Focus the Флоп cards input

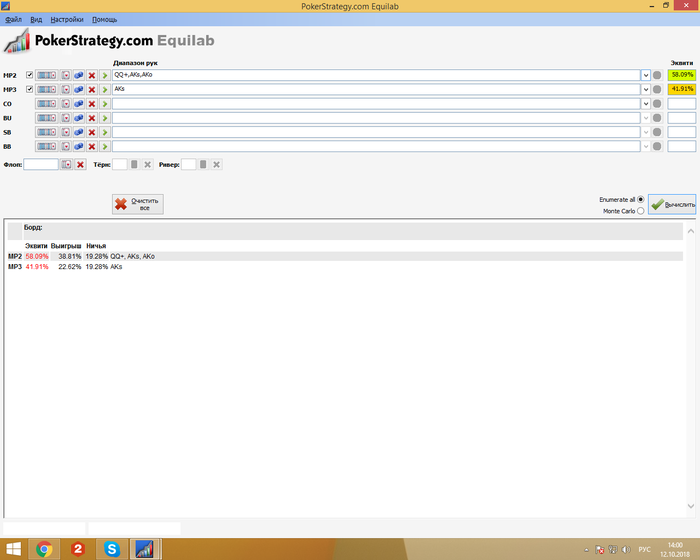(x=41, y=165)
